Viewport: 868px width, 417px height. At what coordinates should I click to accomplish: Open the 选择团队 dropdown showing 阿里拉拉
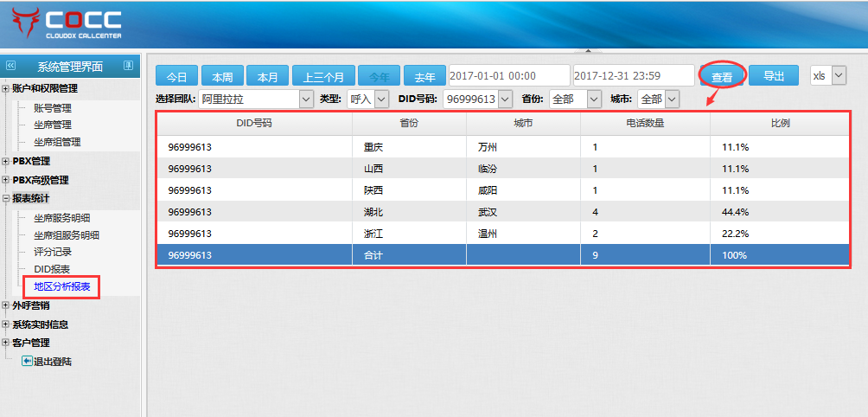[305, 99]
